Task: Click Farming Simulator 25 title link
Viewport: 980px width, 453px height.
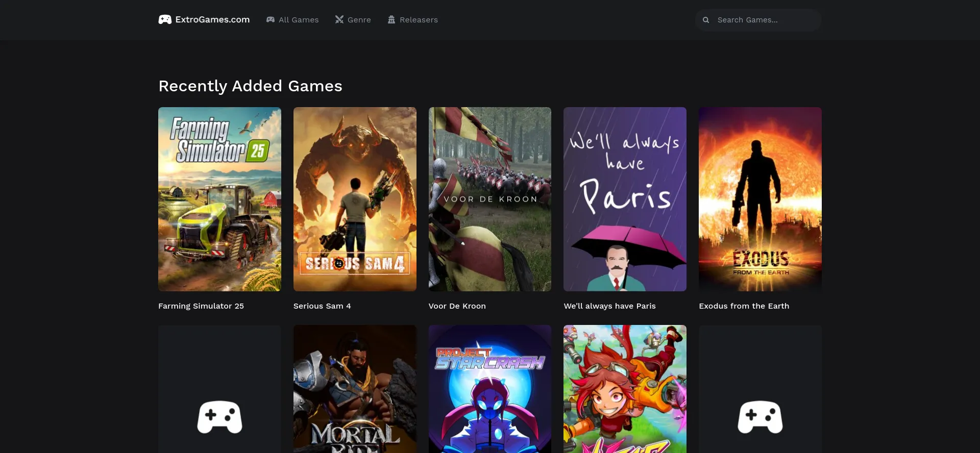Action: (201, 306)
